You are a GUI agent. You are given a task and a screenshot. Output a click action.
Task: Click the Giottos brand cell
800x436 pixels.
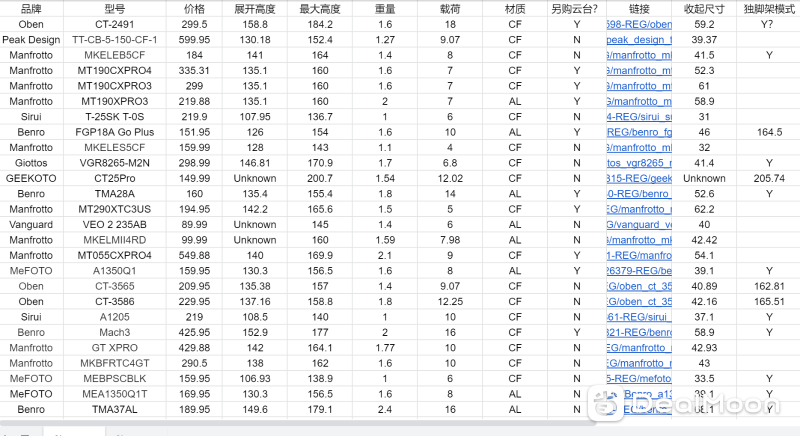tap(31, 163)
